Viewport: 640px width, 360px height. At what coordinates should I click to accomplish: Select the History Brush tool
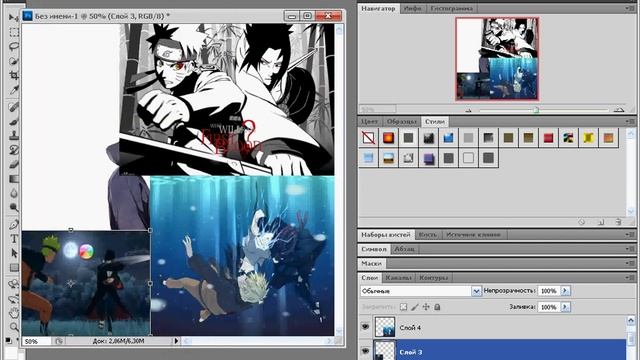13,150
